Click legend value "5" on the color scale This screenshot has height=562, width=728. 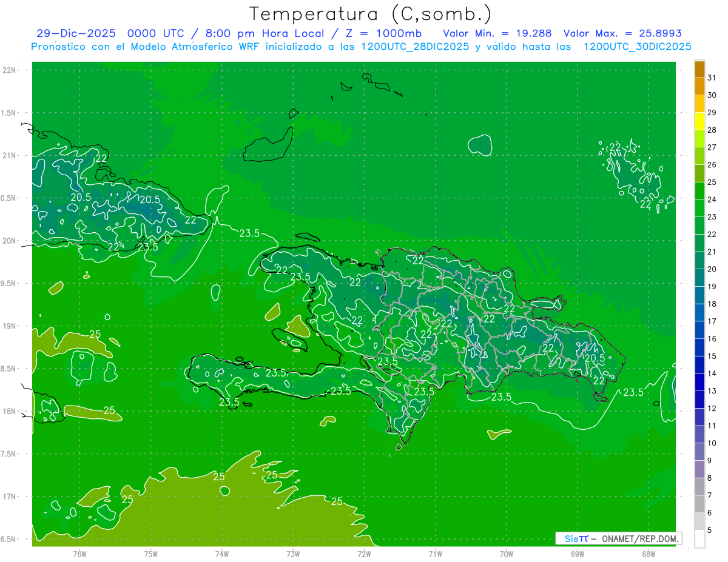[x=710, y=530]
